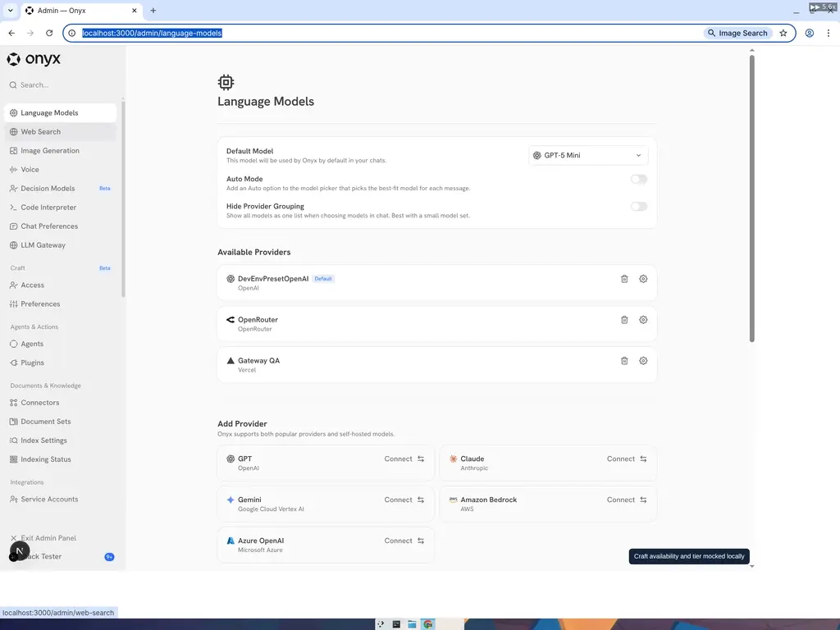Focus the sidebar Search field
This screenshot has width=840, height=630.
click(x=61, y=84)
